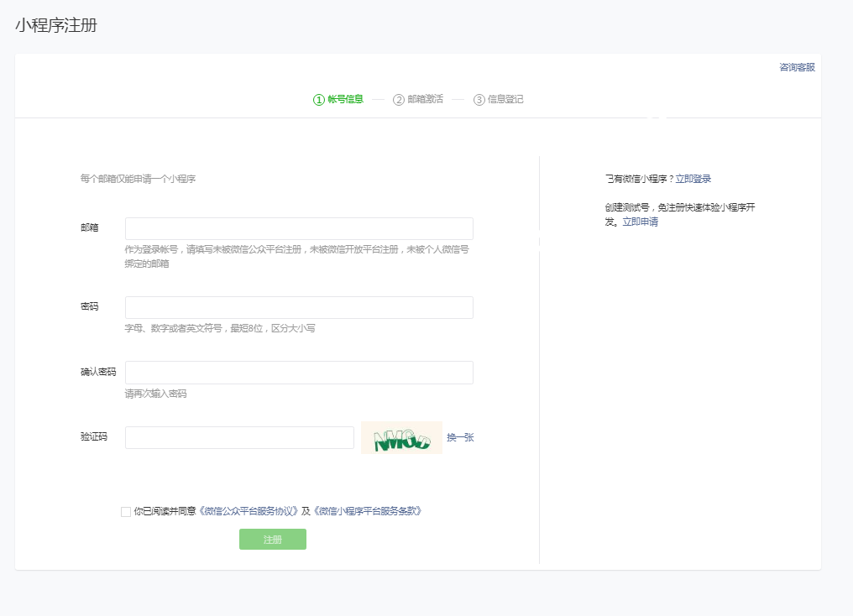Click the 小程序注册 page heading
Viewport: 853px width, 616px height.
[56, 25]
